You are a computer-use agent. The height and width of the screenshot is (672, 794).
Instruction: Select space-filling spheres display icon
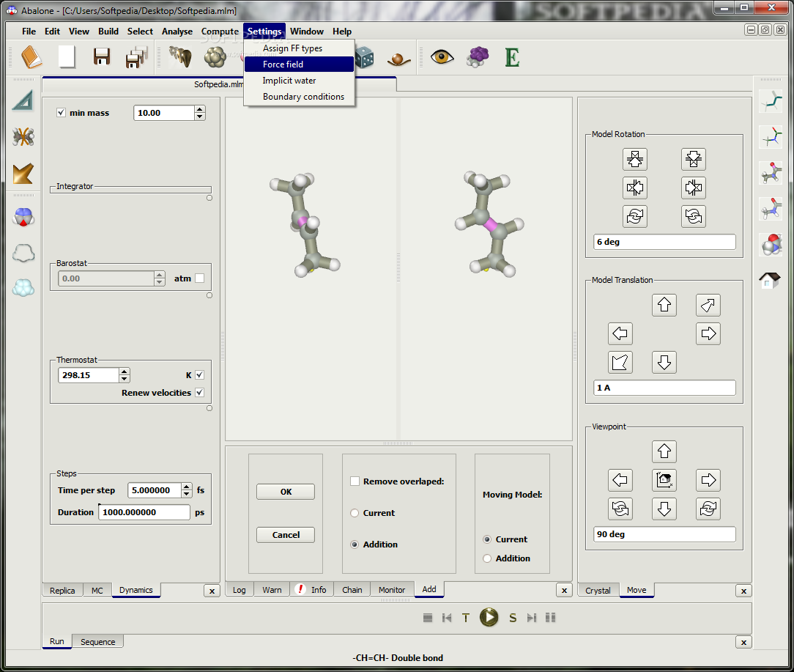click(x=771, y=244)
